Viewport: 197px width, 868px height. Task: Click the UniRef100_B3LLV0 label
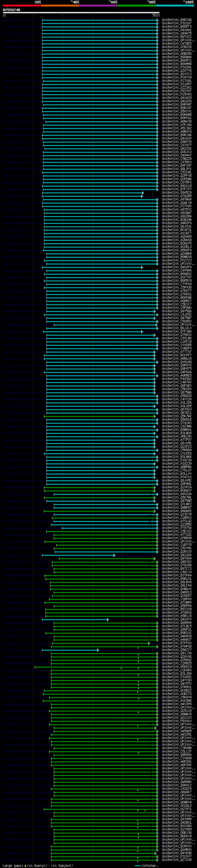176,474
